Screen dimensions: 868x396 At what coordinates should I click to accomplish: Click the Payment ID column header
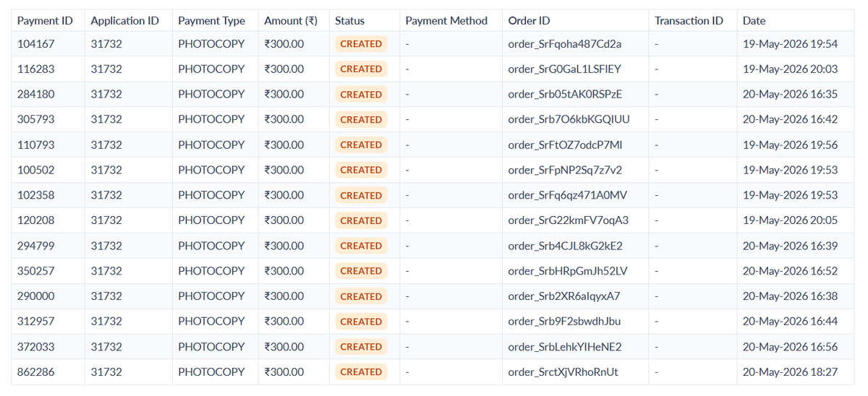point(45,21)
